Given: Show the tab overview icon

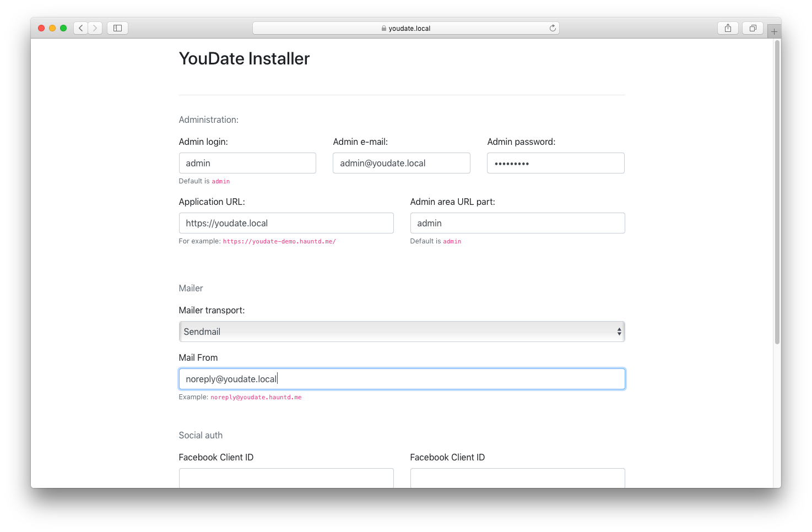Looking at the screenshot, I should (753, 28).
